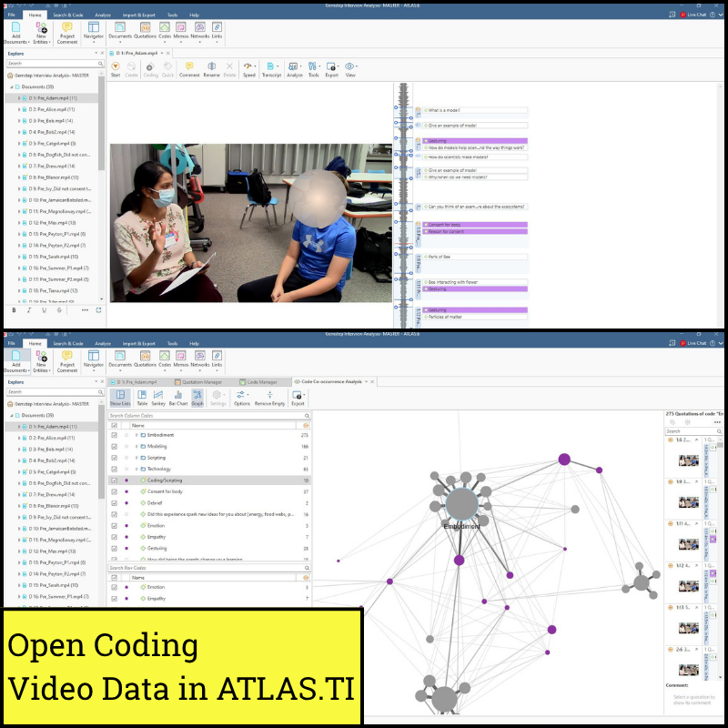
Task: Switch to Sankey diagram view
Action: (158, 397)
